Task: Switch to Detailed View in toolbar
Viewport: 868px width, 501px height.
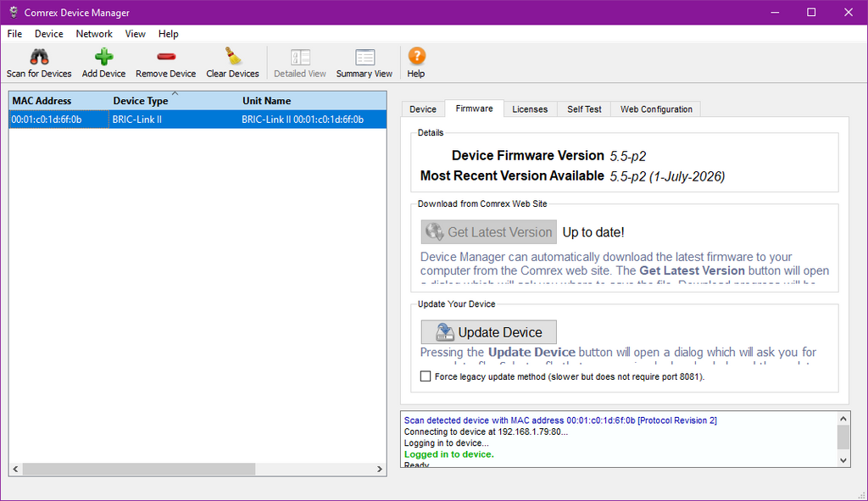Action: tap(299, 63)
